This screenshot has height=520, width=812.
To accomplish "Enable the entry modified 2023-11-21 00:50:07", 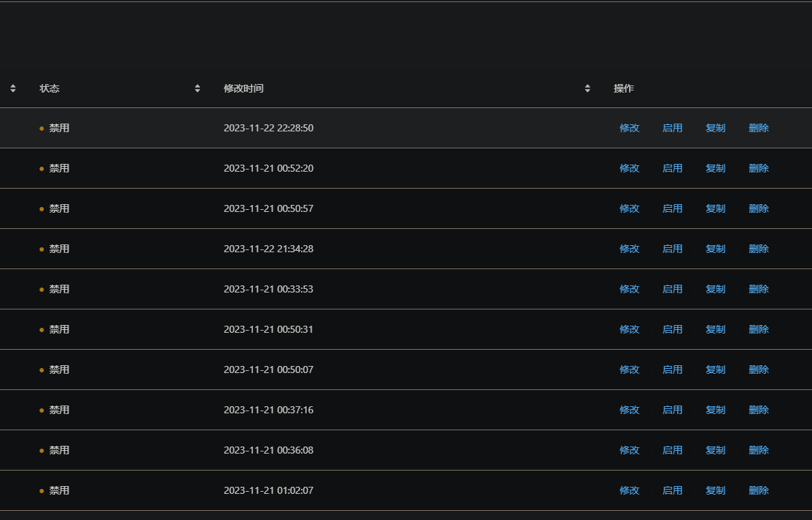I will click(x=672, y=370).
